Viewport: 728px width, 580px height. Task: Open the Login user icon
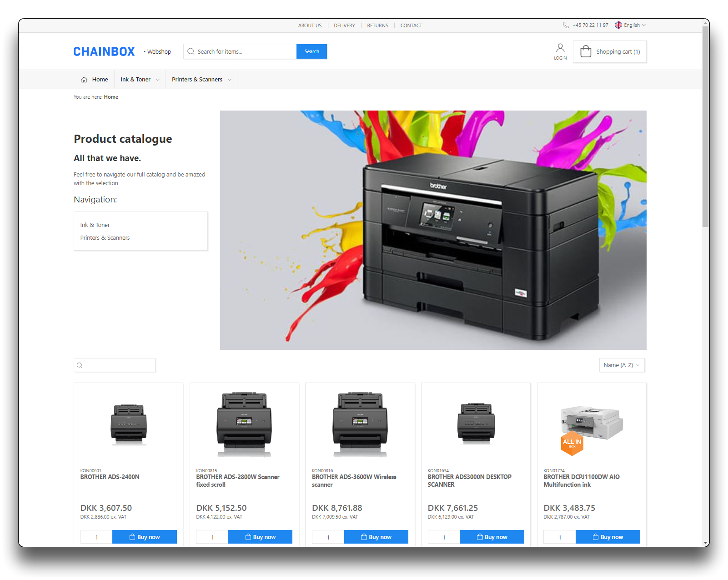click(560, 48)
